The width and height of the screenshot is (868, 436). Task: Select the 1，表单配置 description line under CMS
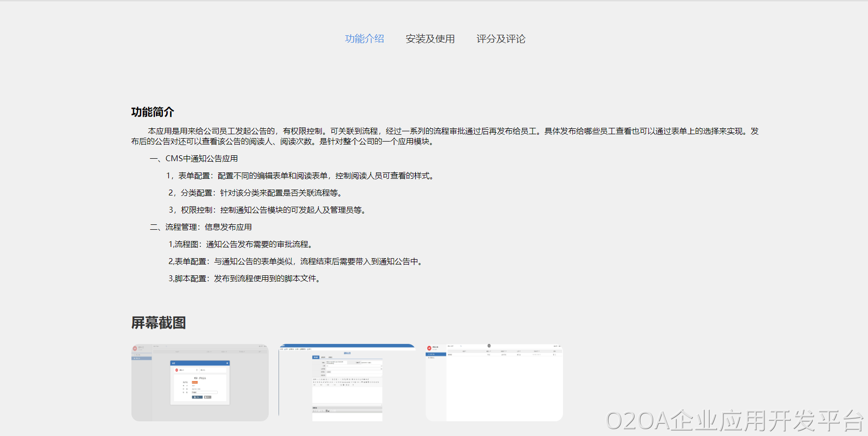pyautogui.click(x=300, y=176)
